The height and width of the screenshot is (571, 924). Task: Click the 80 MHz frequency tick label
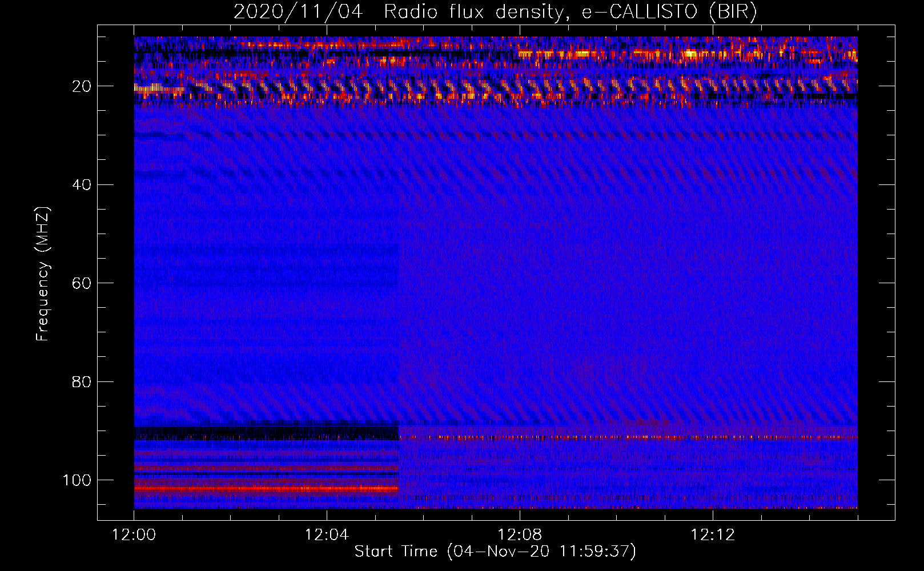pos(81,382)
